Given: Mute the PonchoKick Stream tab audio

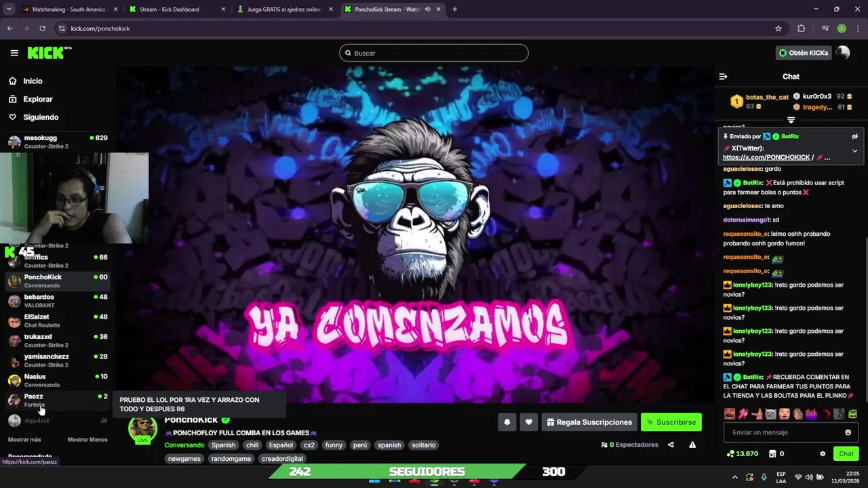Looking at the screenshot, I should coord(427,9).
